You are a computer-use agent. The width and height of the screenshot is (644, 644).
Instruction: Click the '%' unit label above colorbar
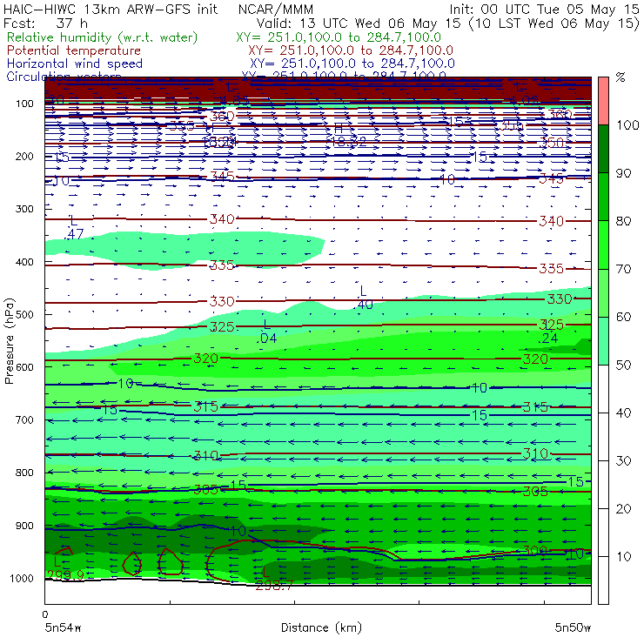[621, 77]
